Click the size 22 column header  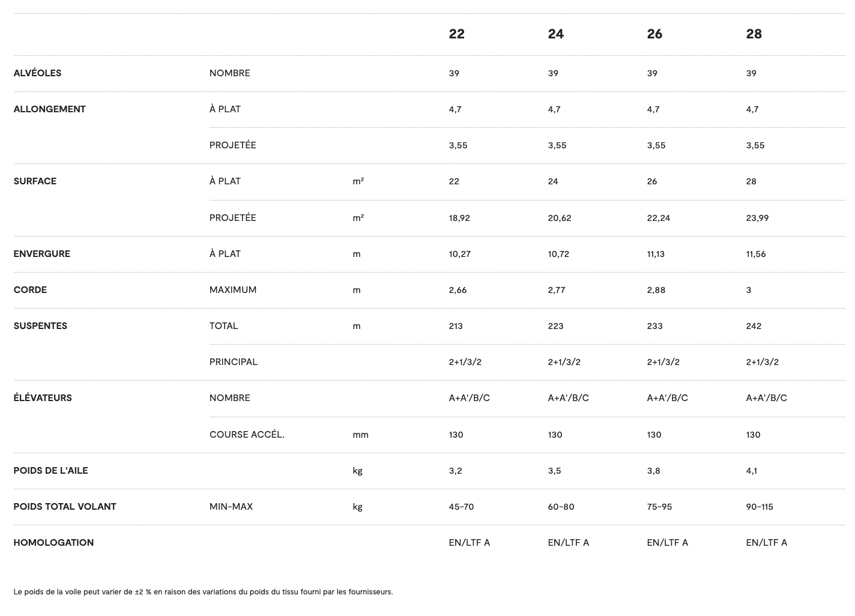pyautogui.click(x=456, y=34)
